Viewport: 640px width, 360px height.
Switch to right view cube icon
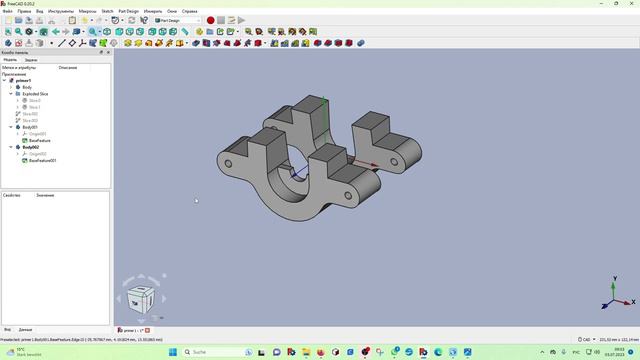tap(140, 31)
